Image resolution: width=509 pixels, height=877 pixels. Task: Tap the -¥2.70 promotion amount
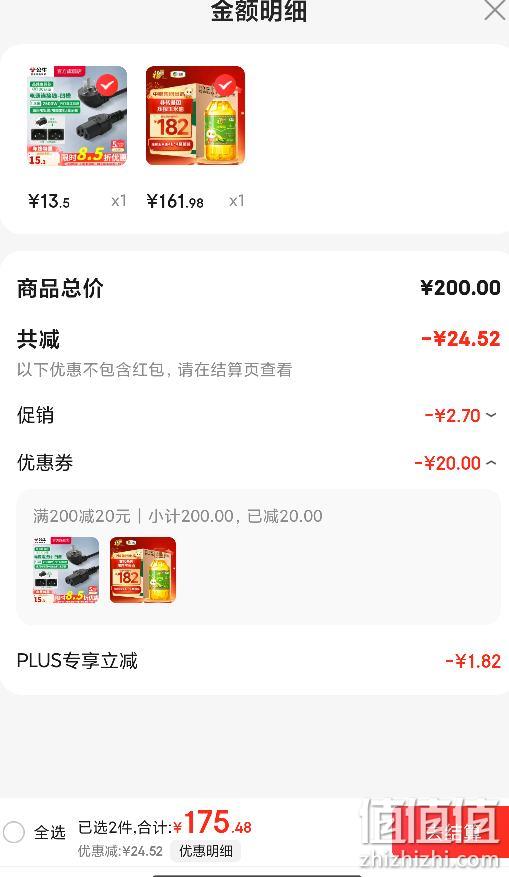pos(453,416)
